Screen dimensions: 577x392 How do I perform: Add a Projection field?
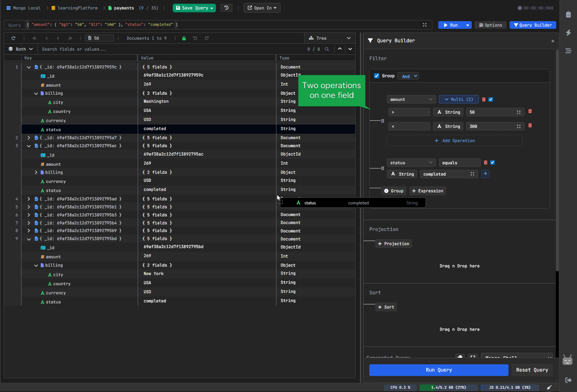pos(393,244)
